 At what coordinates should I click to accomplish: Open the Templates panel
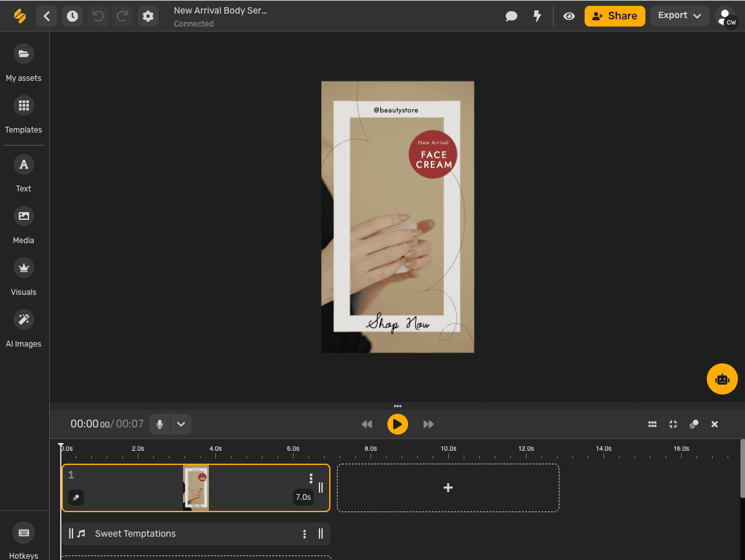pos(23,105)
